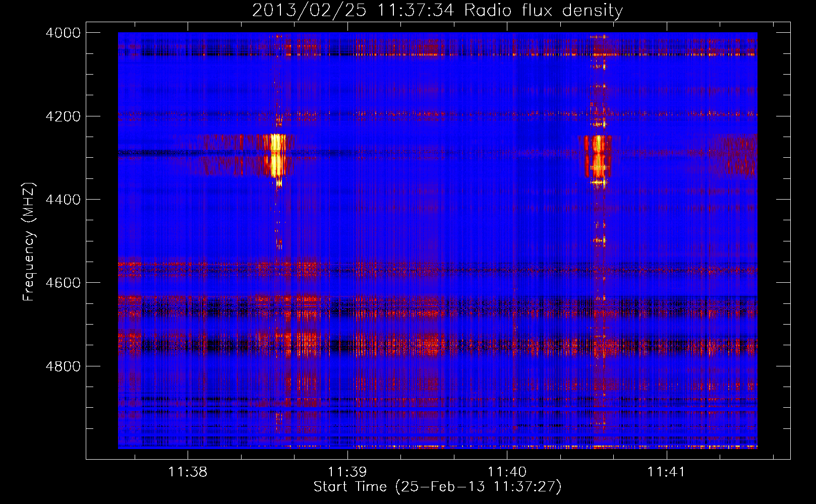Click the 4200 frequency tick label
The width and height of the screenshot is (816, 504).
(63, 116)
